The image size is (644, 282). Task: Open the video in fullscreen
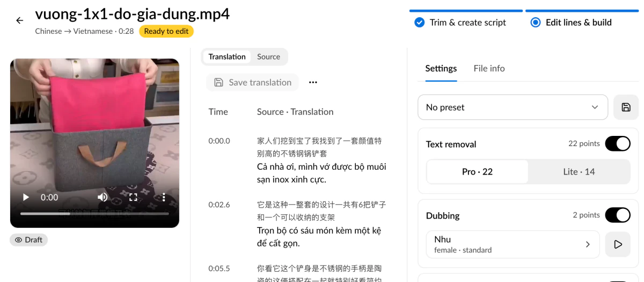(x=133, y=197)
